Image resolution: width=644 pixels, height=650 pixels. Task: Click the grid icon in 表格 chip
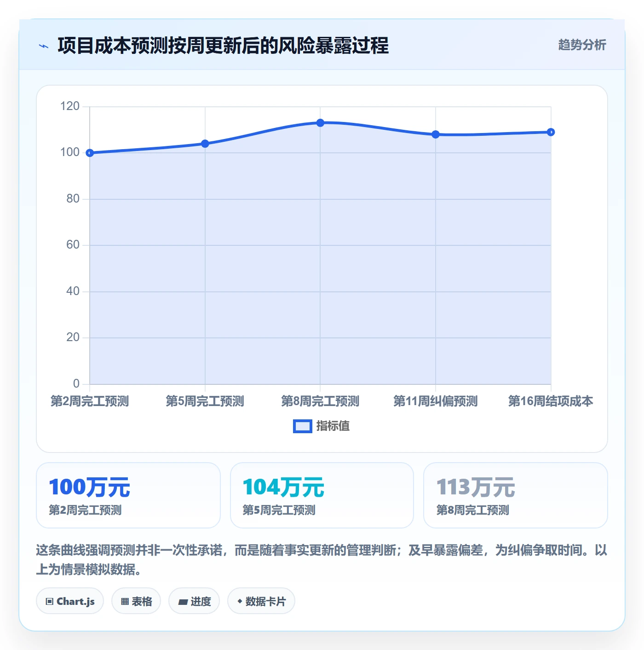click(125, 601)
